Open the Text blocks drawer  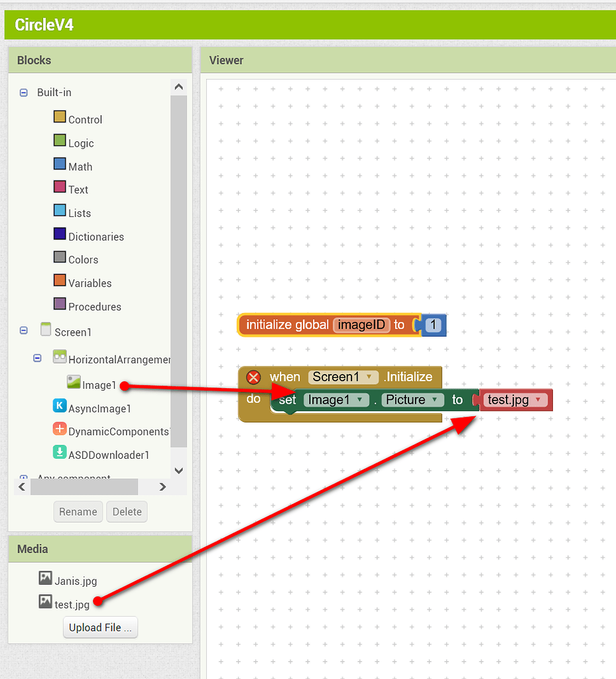click(78, 189)
